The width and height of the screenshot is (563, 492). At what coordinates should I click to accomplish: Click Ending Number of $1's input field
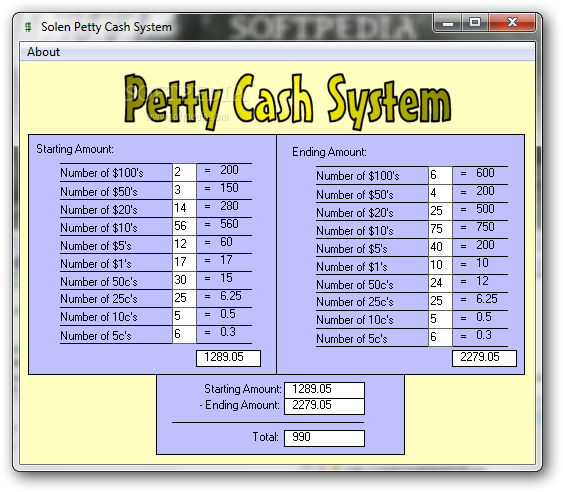click(x=440, y=265)
